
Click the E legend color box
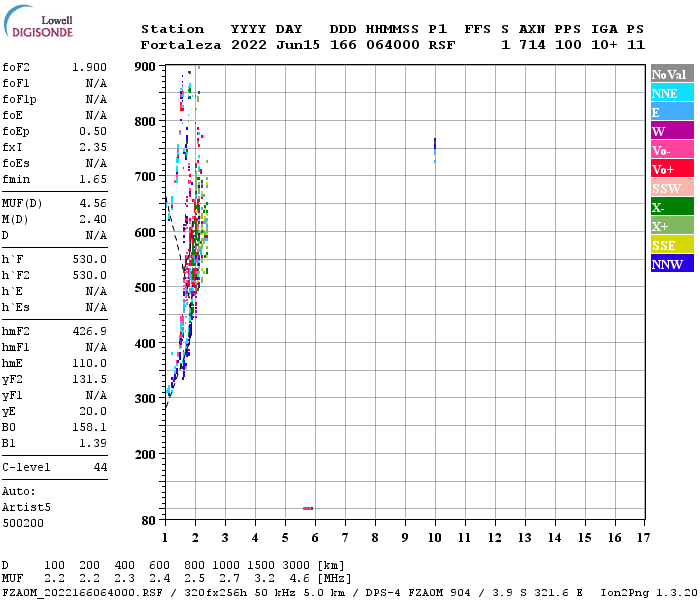point(672,112)
